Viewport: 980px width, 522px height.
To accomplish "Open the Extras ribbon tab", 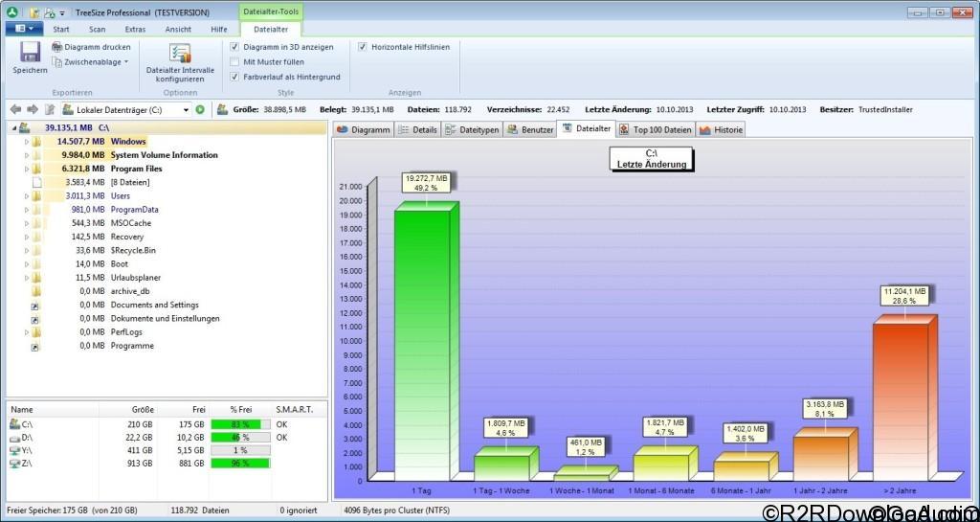I will point(135,30).
